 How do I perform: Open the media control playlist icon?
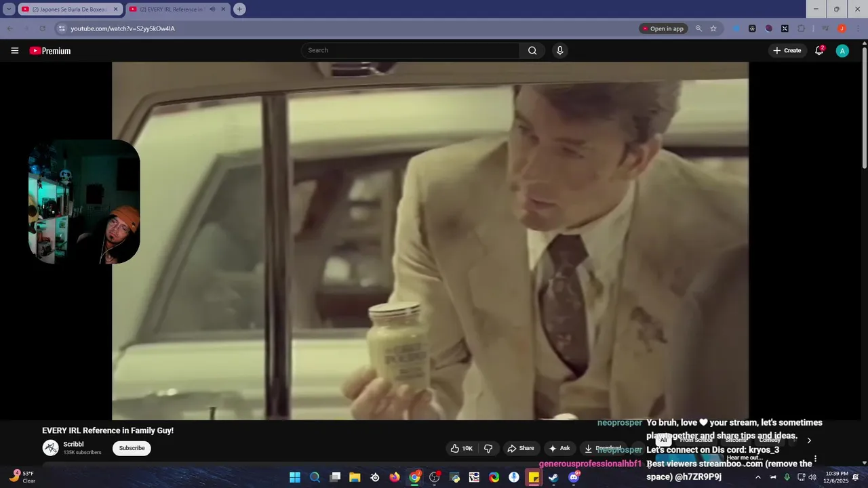click(x=825, y=28)
